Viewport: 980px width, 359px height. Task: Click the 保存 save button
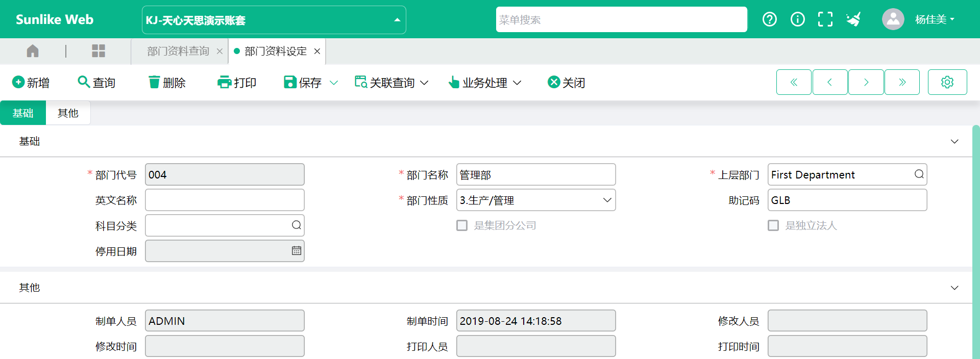pyautogui.click(x=303, y=83)
